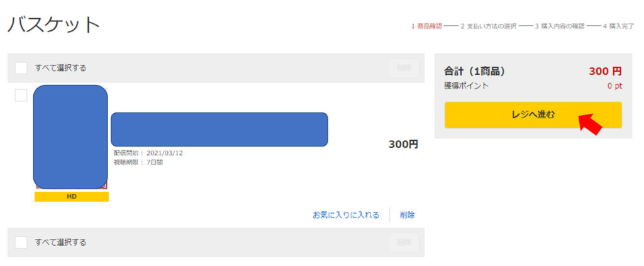This screenshot has height=266, width=644.
Task: Click the お気に入りに入れる link
Action: pos(346,215)
